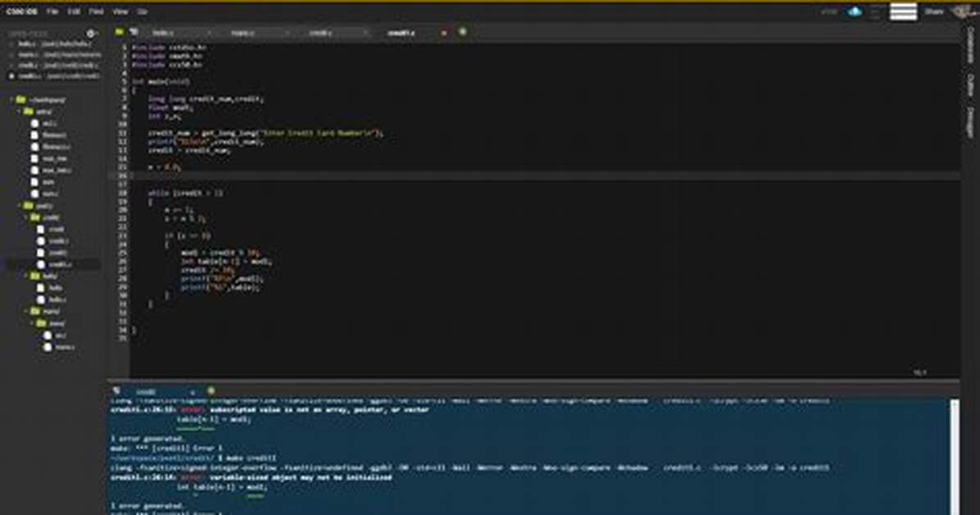
Task: Collapse the mario folder arrow
Action: (25, 311)
